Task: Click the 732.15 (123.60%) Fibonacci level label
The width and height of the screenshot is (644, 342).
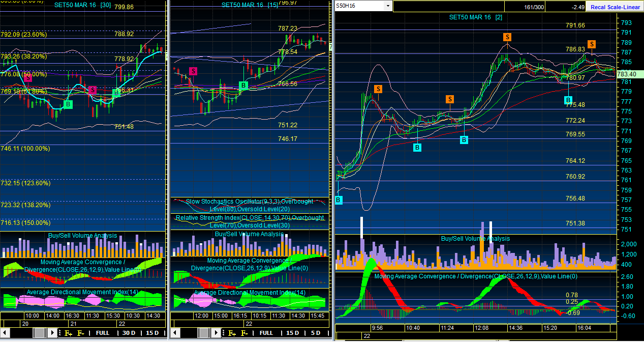Action: 25,183
